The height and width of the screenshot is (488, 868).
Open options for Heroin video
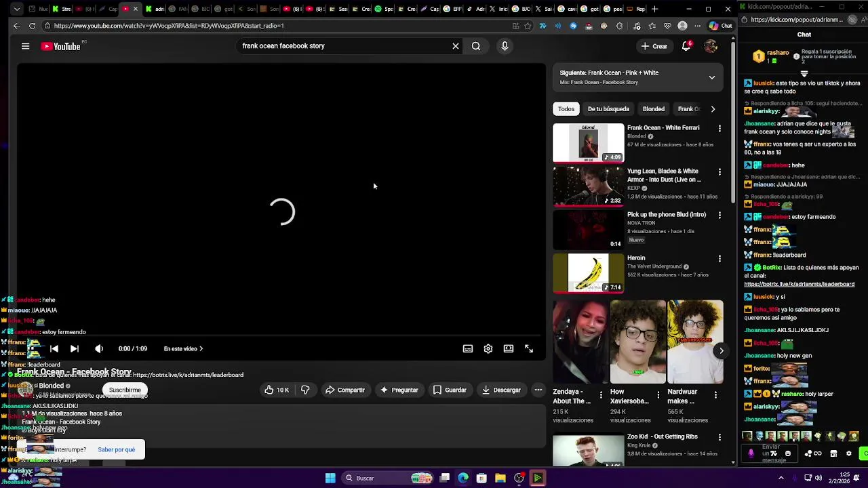coord(719,259)
